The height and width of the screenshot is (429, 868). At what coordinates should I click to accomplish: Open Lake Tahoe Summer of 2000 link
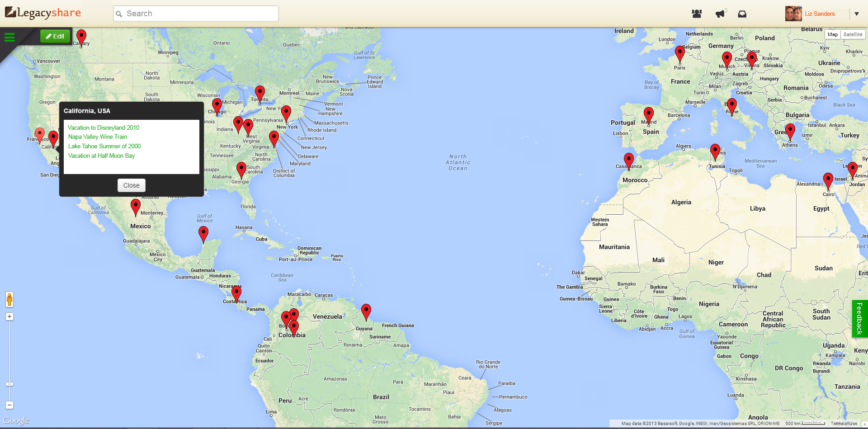[104, 146]
